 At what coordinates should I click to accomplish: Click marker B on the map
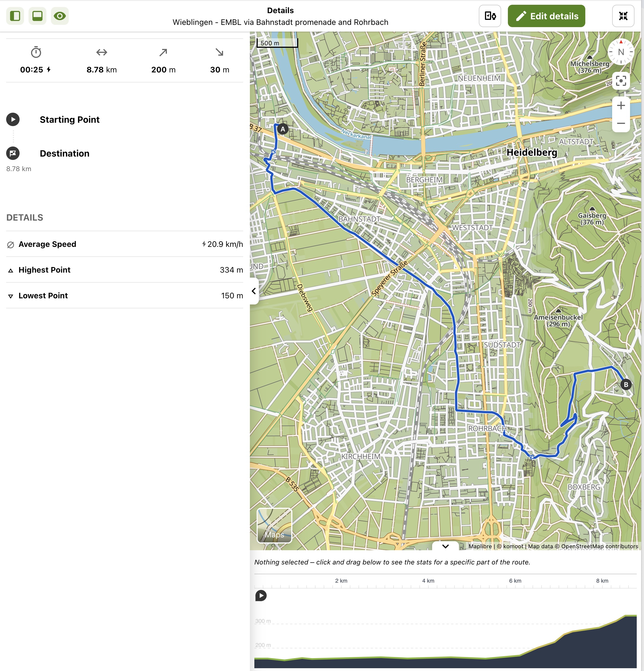[626, 384]
